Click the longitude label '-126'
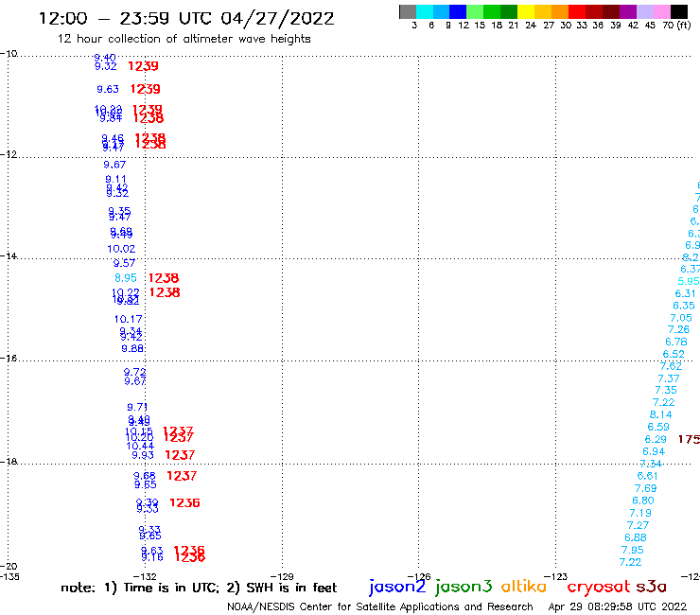This screenshot has height=615, width=700. tap(419, 576)
